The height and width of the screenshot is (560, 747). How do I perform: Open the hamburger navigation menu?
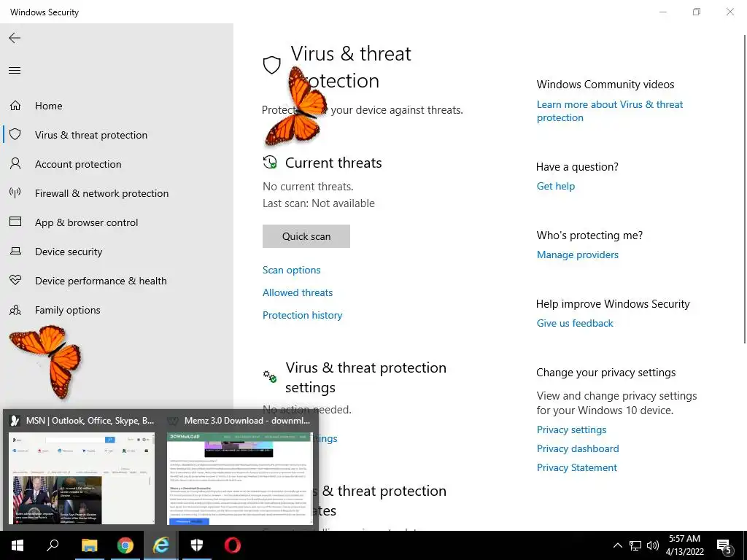(15, 71)
